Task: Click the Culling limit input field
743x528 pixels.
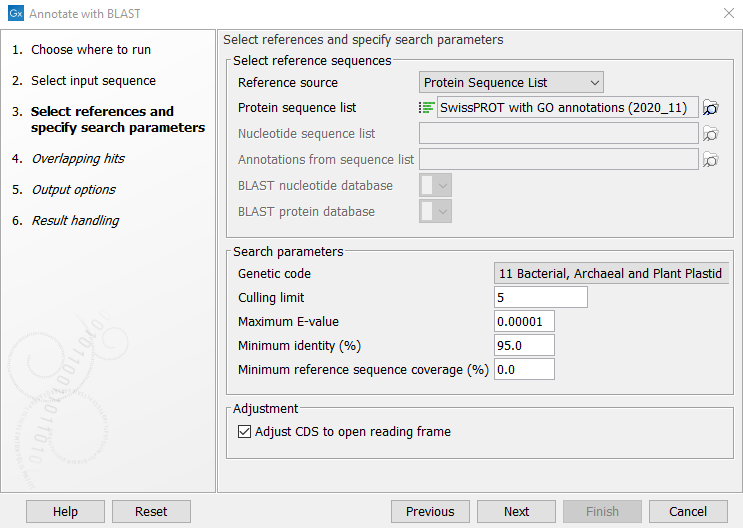Action: coord(540,297)
